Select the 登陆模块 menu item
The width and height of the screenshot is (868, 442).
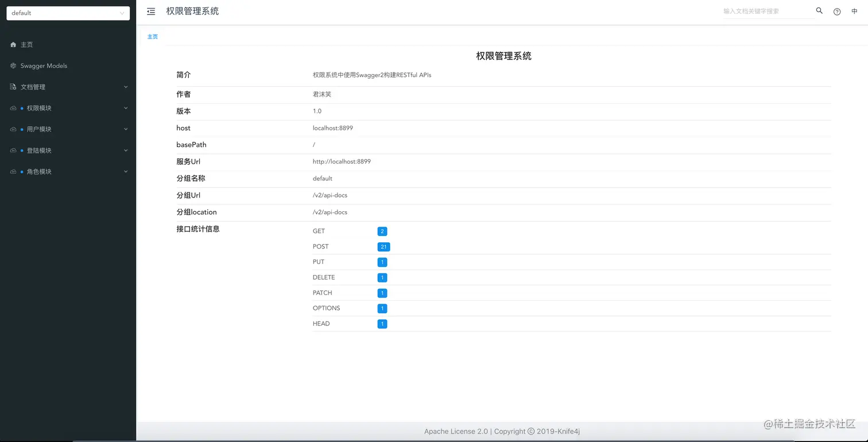[68, 151]
